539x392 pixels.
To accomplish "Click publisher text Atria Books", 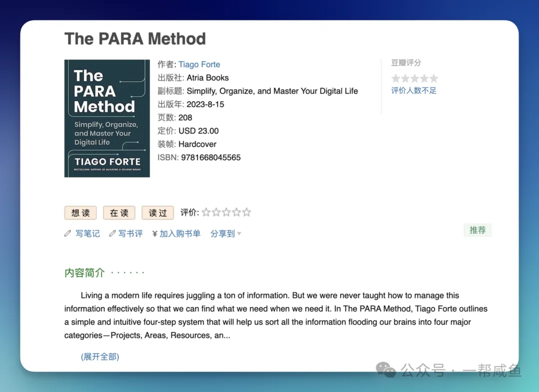I will pos(208,78).
